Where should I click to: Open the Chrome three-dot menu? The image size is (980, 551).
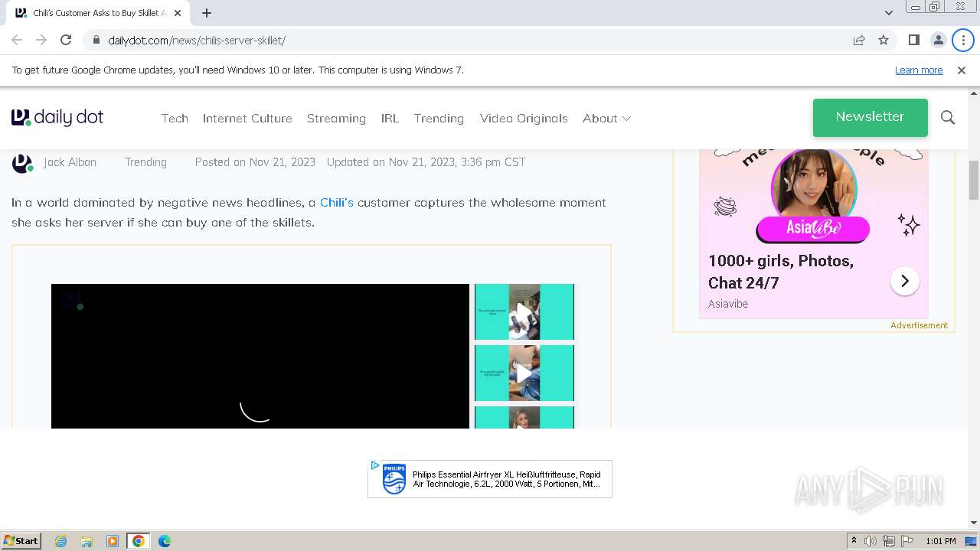click(963, 40)
